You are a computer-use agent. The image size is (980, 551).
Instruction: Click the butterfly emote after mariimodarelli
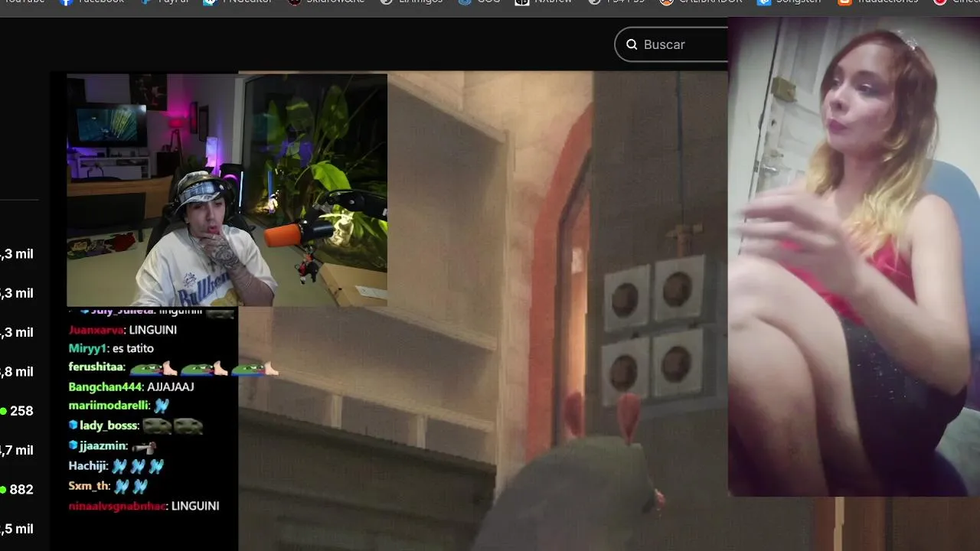tap(162, 406)
